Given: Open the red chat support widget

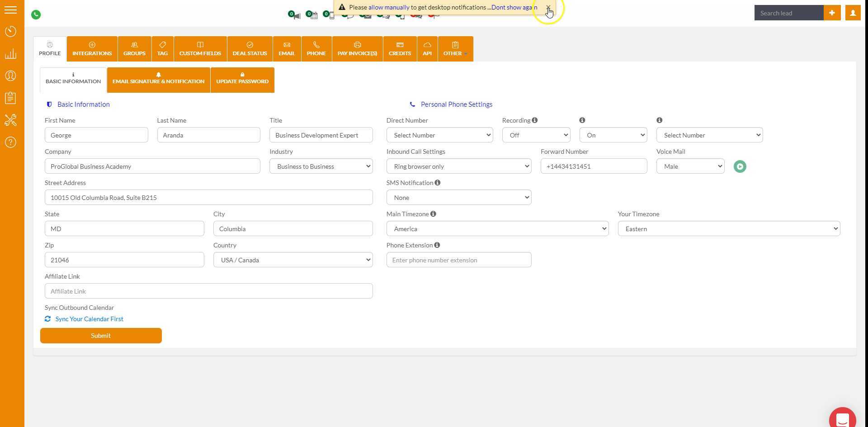Looking at the screenshot, I should pyautogui.click(x=842, y=419).
